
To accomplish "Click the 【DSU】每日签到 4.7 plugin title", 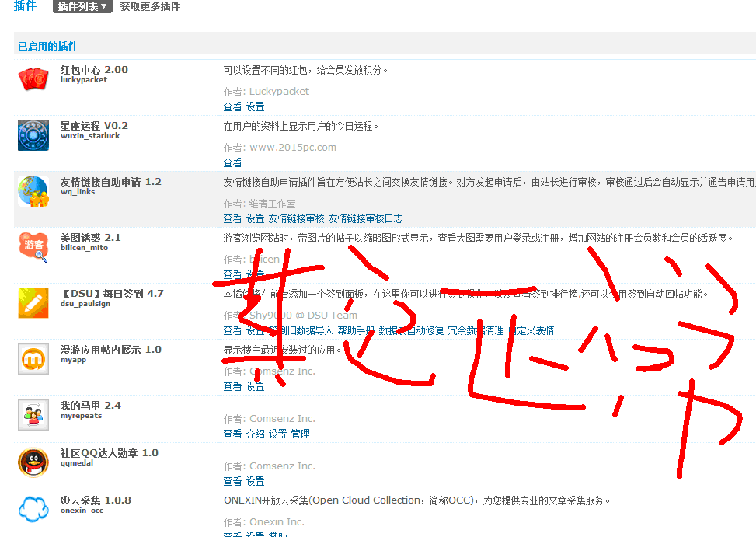I will point(113,294).
